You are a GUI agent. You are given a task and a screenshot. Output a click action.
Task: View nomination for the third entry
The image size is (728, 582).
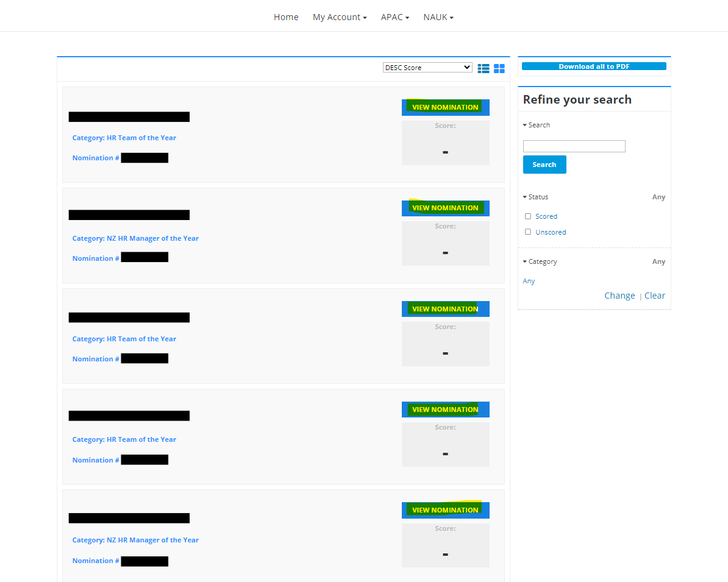445,309
